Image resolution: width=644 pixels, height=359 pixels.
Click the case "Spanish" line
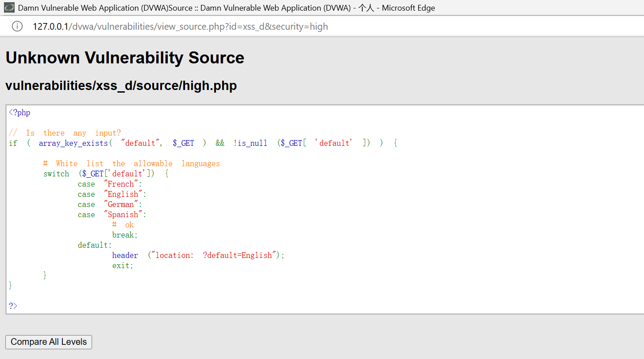point(112,215)
